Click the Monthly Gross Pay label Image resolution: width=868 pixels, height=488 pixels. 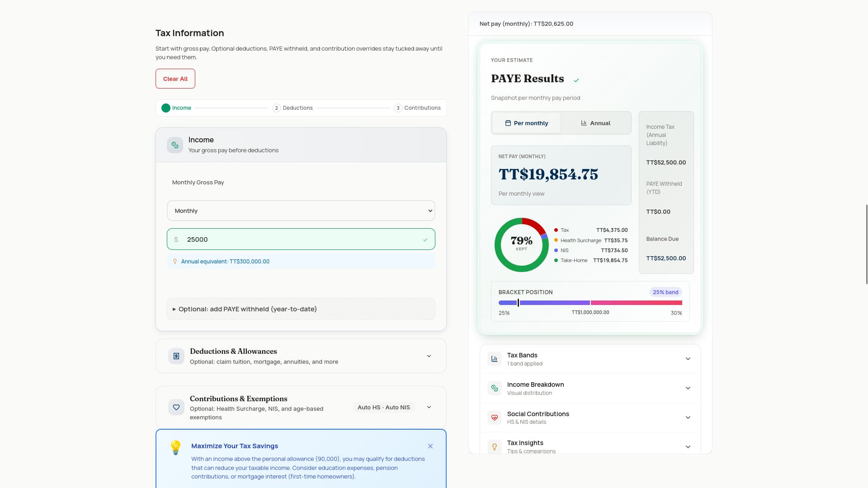198,183
